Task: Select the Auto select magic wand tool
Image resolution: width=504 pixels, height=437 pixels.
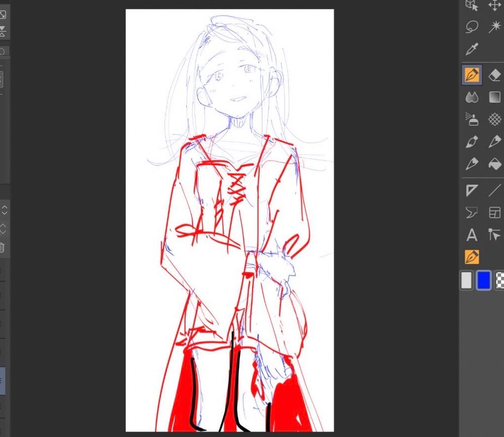Action: pos(495,27)
